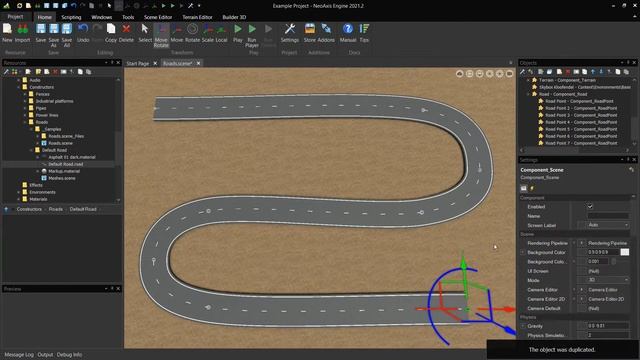Click the green Y-axis gizmo arrow

pyautogui.click(x=463, y=263)
